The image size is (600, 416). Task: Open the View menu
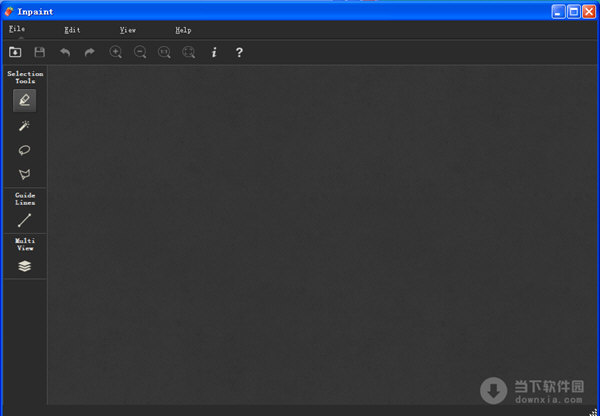(127, 30)
